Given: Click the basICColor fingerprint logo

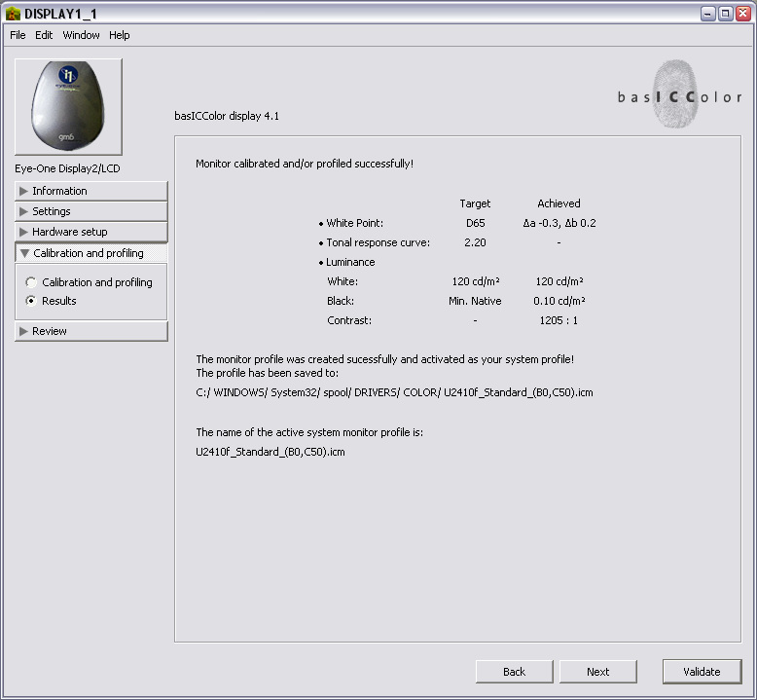Looking at the screenshot, I should click(x=680, y=94).
